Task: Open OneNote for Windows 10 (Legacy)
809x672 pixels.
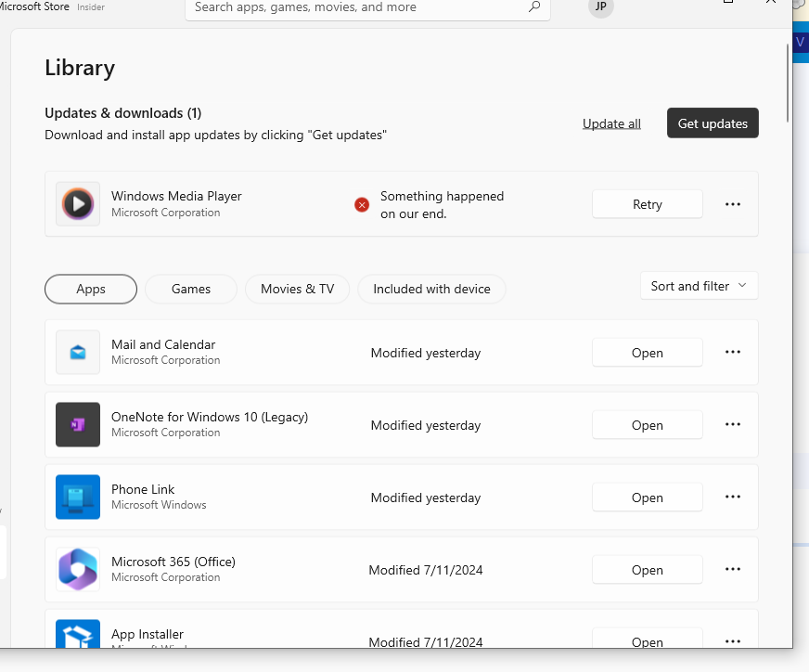Action: click(647, 425)
